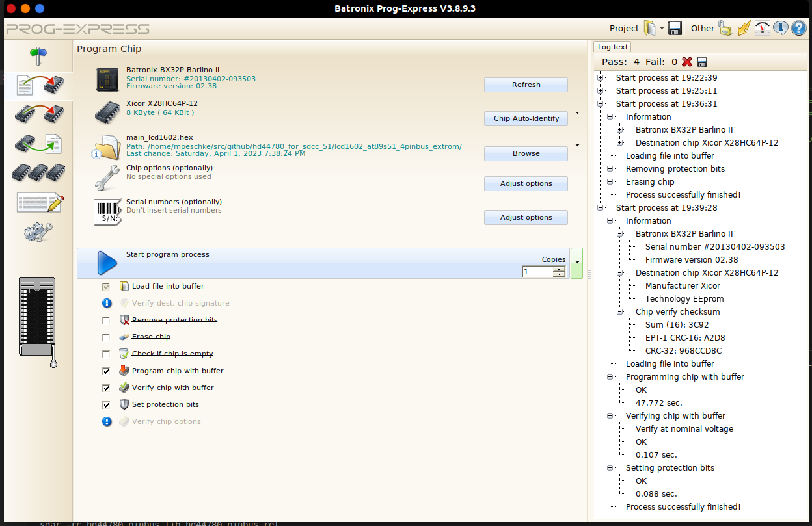Switch to the Log text tab
Viewport: 812px width, 526px height.
click(613, 47)
